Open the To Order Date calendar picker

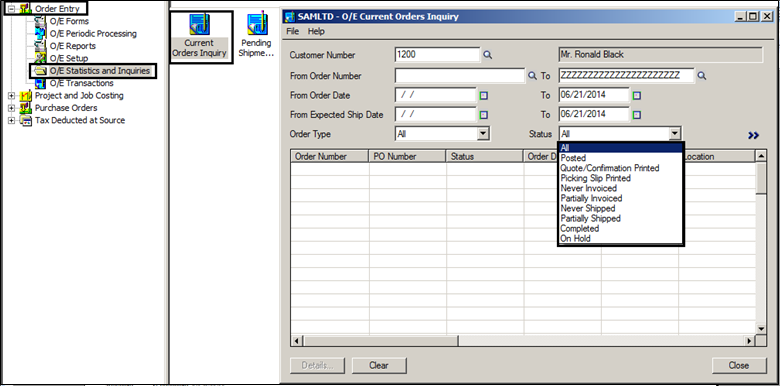[x=637, y=96]
